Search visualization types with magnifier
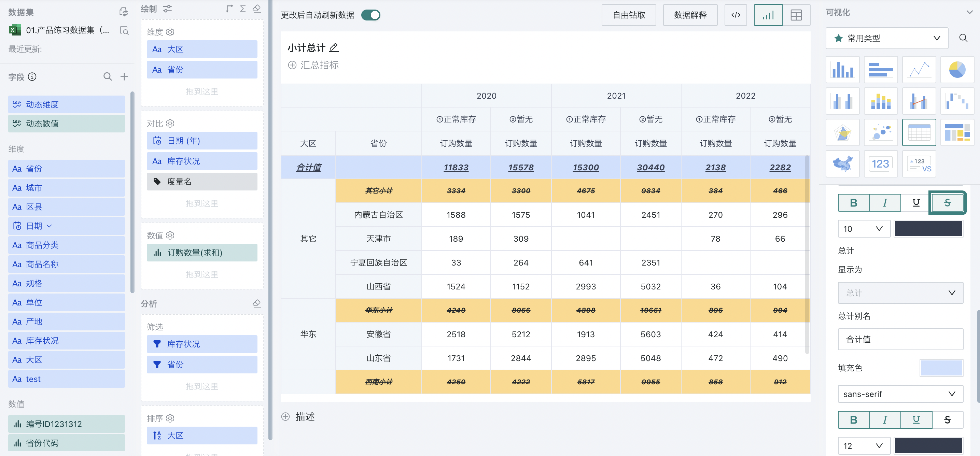The image size is (980, 456). pyautogui.click(x=963, y=38)
